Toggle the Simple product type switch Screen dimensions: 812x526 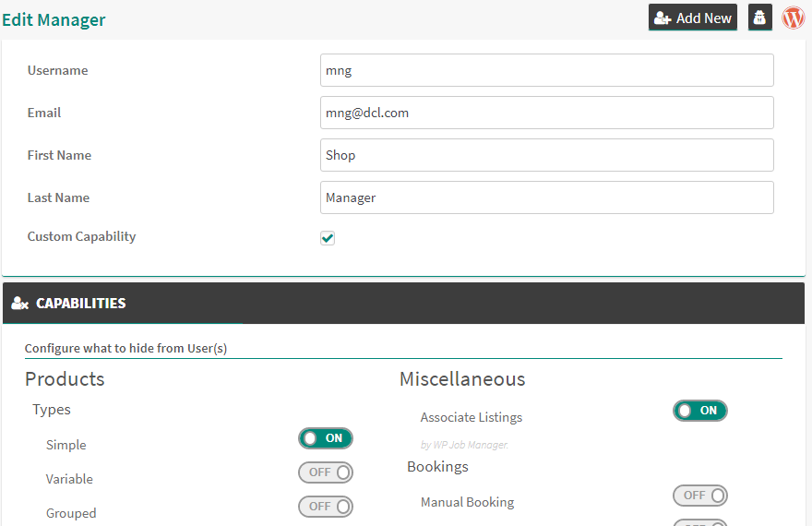pyautogui.click(x=325, y=438)
